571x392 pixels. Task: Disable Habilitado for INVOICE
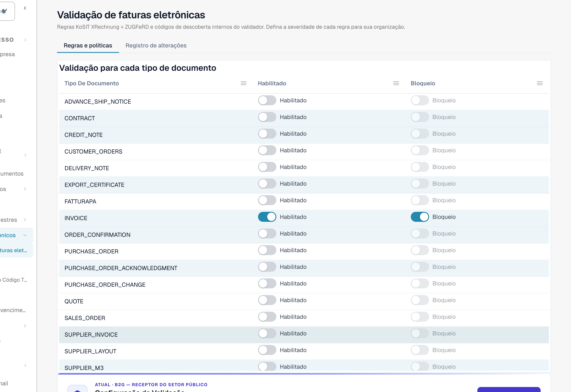click(x=267, y=217)
